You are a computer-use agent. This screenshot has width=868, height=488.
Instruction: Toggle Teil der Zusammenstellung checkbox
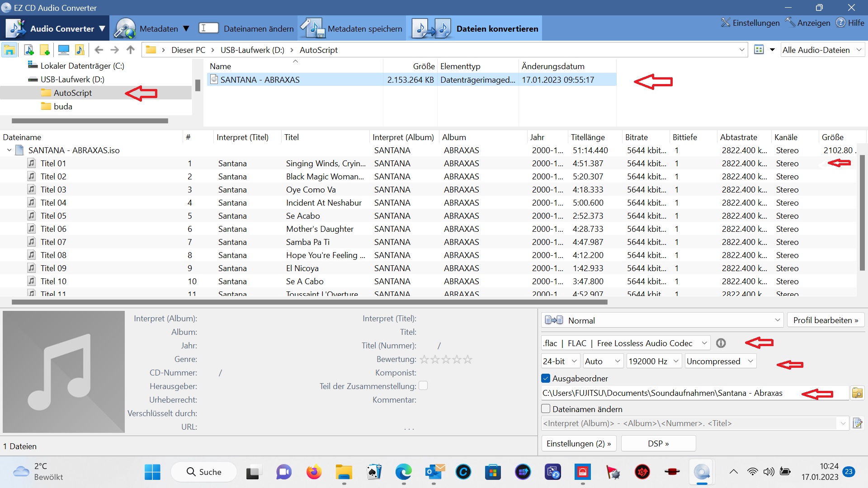click(423, 386)
